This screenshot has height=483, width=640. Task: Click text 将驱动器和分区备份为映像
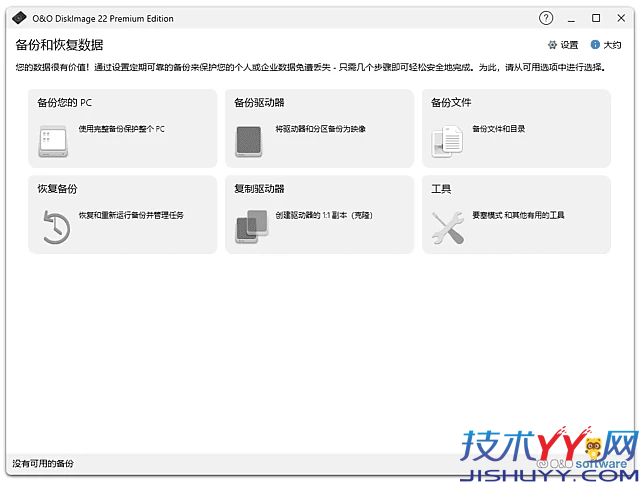pos(320,129)
